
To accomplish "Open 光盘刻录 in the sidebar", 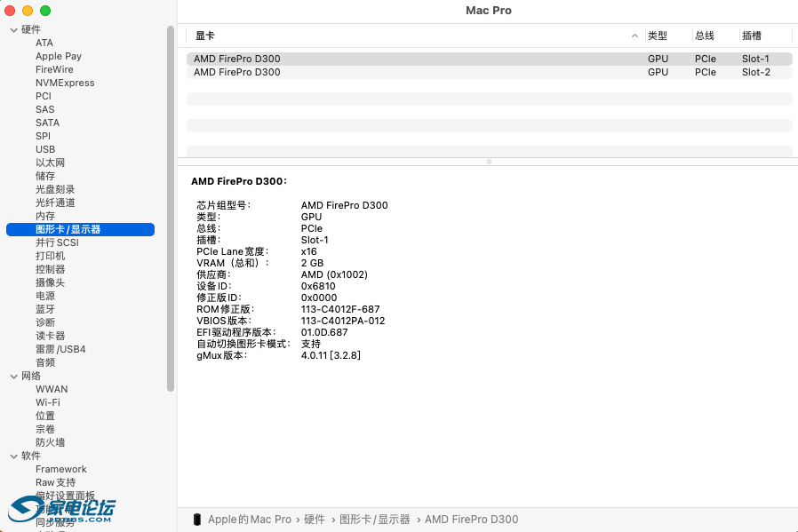I will (x=55, y=189).
